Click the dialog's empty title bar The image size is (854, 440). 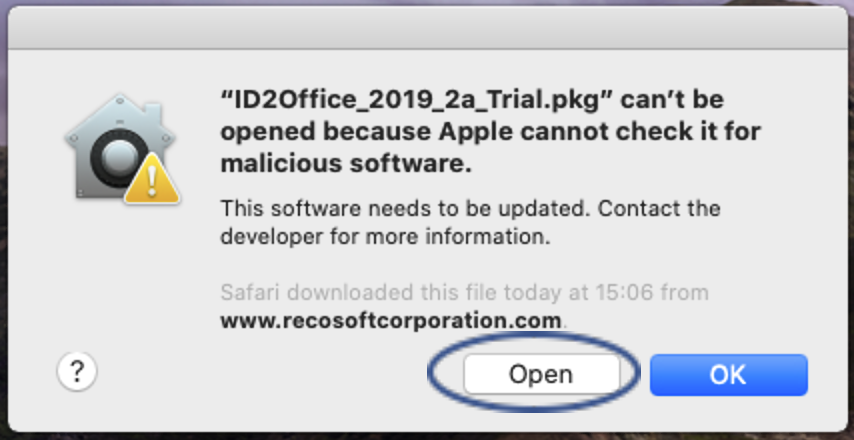point(427,27)
